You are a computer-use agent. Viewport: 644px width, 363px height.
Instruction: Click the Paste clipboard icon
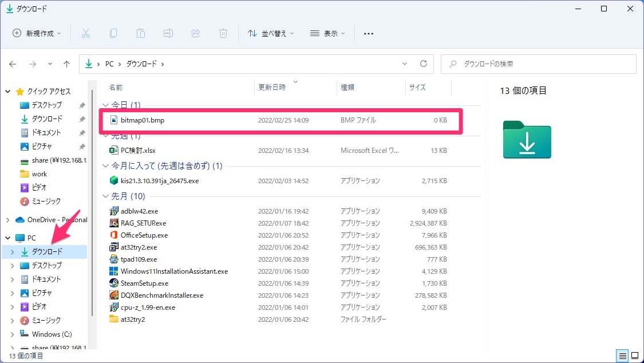pyautogui.click(x=140, y=33)
